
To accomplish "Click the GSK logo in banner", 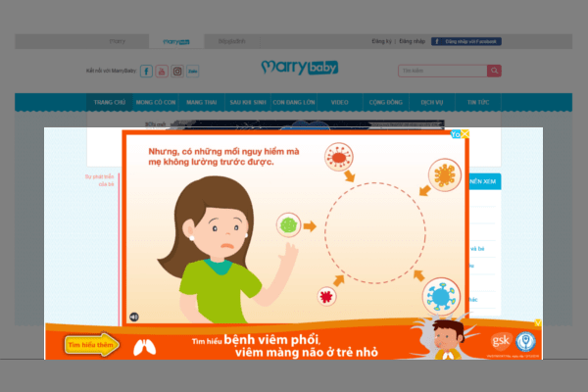I will pos(501,341).
